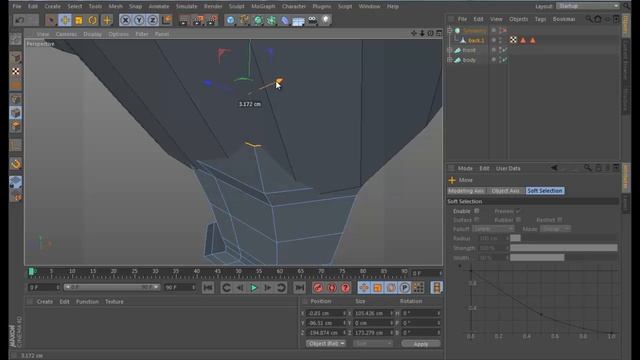Add a camera object
Image resolution: width=640 pixels, height=360 pixels.
pos(312,20)
